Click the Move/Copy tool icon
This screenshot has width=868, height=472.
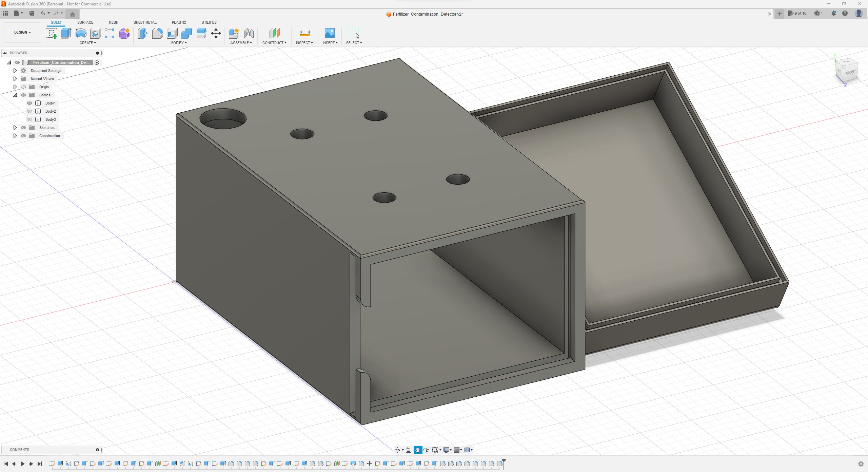pos(216,33)
